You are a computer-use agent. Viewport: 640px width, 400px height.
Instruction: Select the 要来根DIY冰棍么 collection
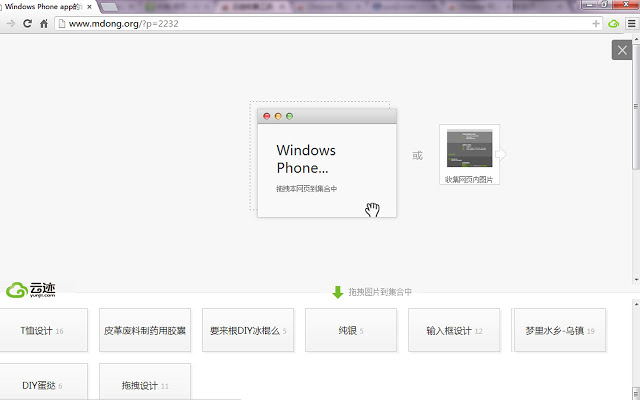248,330
